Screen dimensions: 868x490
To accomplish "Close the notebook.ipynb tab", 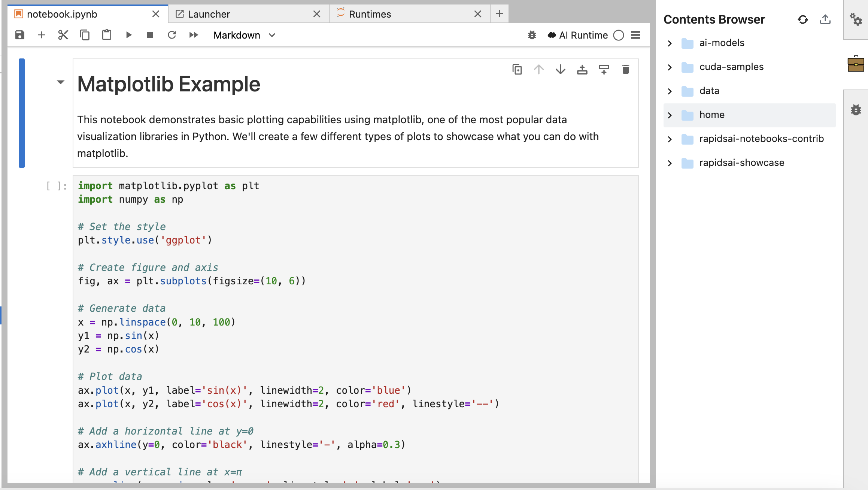I will click(156, 14).
